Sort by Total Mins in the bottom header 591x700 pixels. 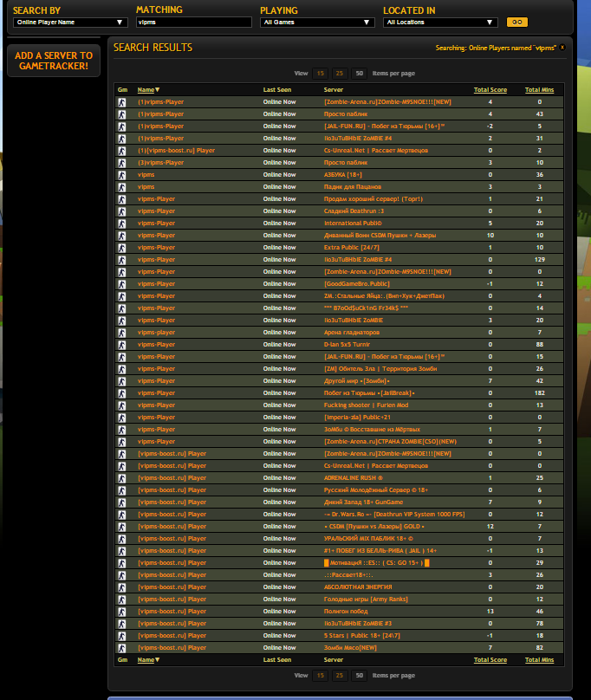(x=539, y=660)
